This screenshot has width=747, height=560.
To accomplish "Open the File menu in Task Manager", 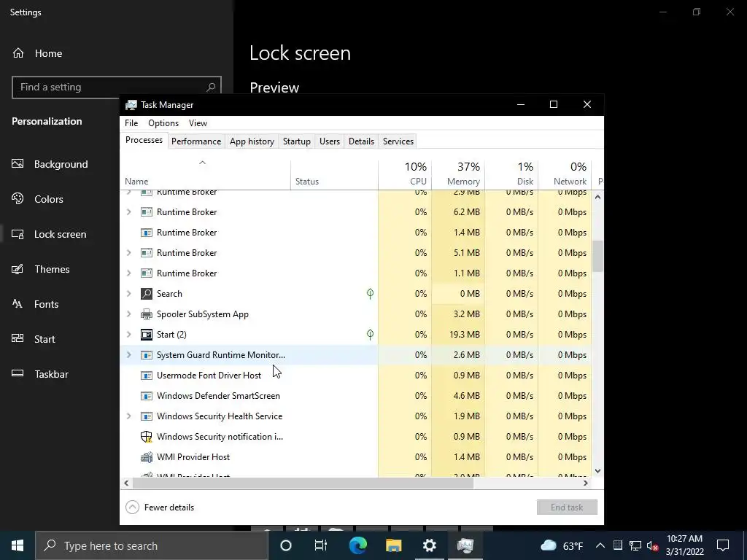I will 131,122.
